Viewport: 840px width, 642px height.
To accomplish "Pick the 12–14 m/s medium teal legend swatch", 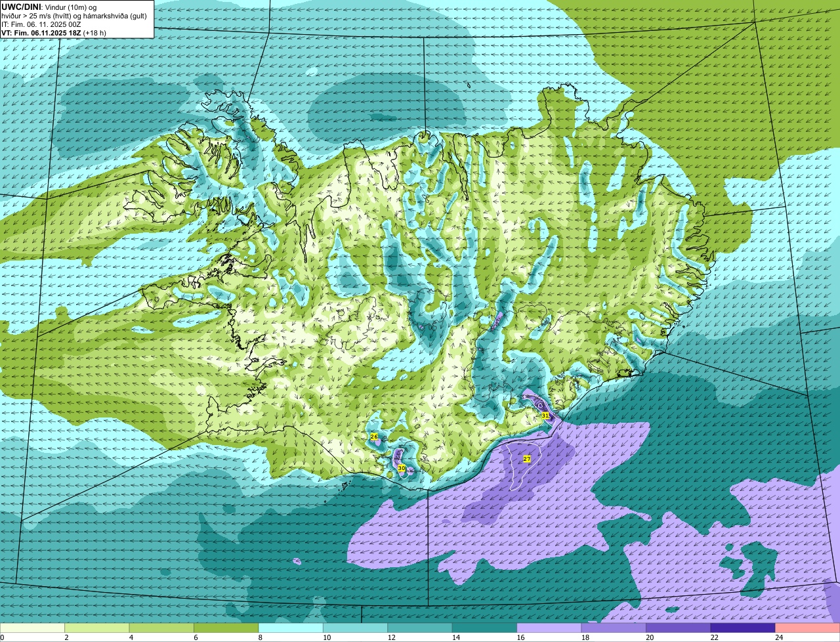I will click(x=420, y=628).
